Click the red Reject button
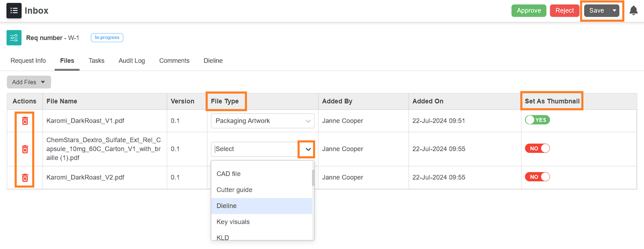 565,11
